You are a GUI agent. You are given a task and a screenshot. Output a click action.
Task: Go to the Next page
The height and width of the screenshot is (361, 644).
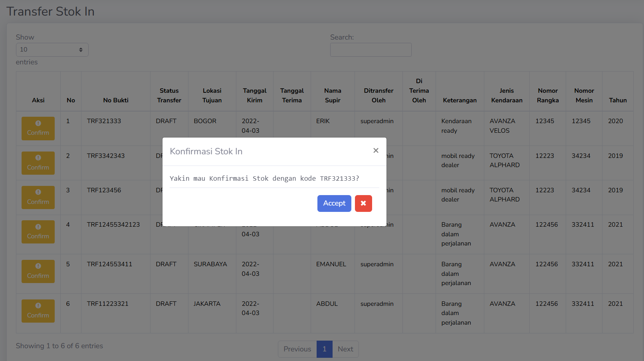pos(345,349)
